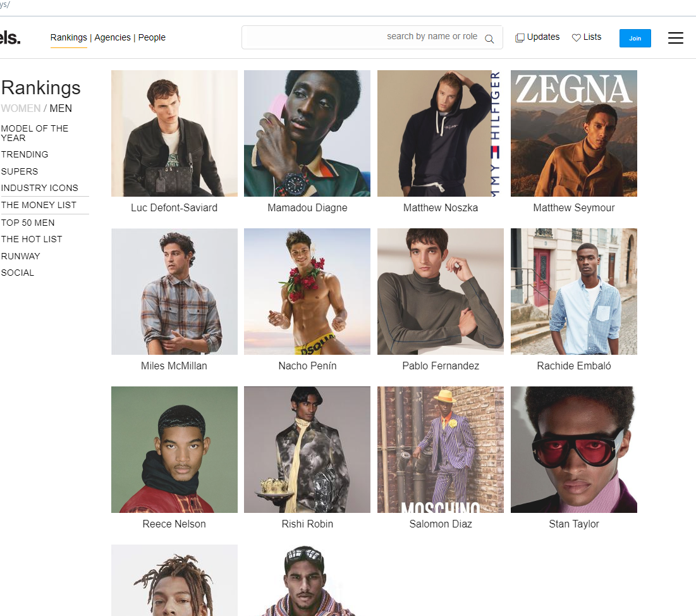
Task: Click the Pablo Fernandez name link
Action: (x=441, y=366)
